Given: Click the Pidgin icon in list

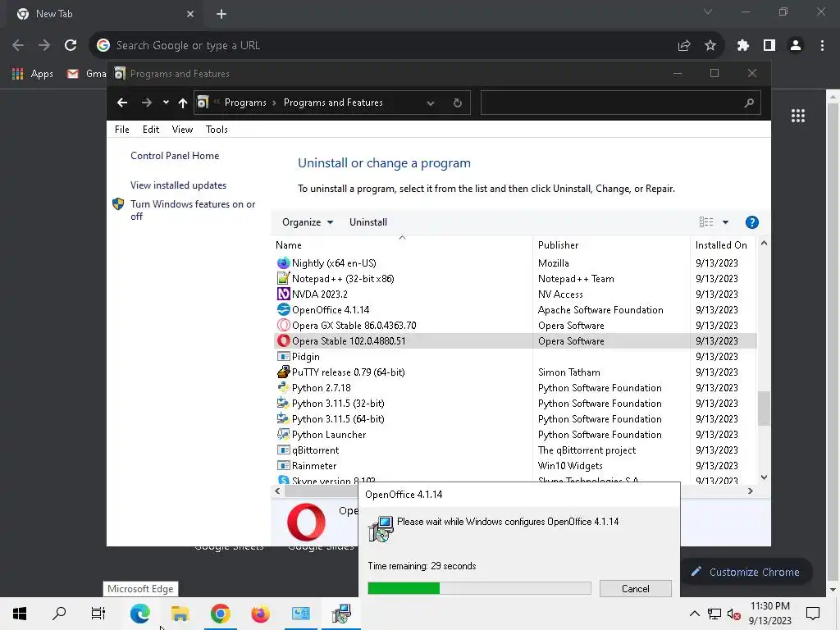Looking at the screenshot, I should [x=283, y=356].
